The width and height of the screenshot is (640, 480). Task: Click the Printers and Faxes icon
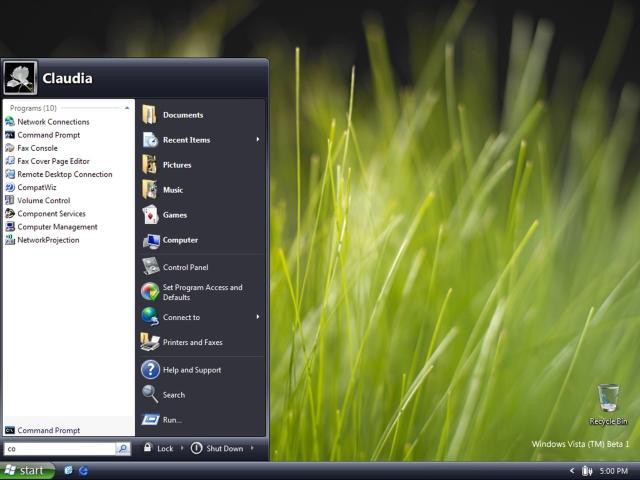pyautogui.click(x=150, y=342)
